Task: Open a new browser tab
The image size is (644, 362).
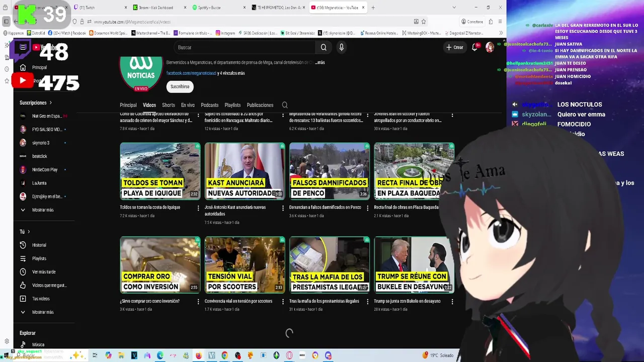Action: coord(373,8)
